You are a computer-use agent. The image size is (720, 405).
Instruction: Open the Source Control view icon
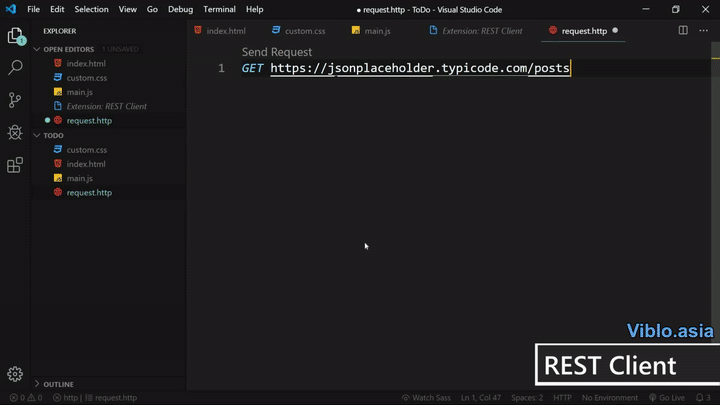click(x=15, y=100)
